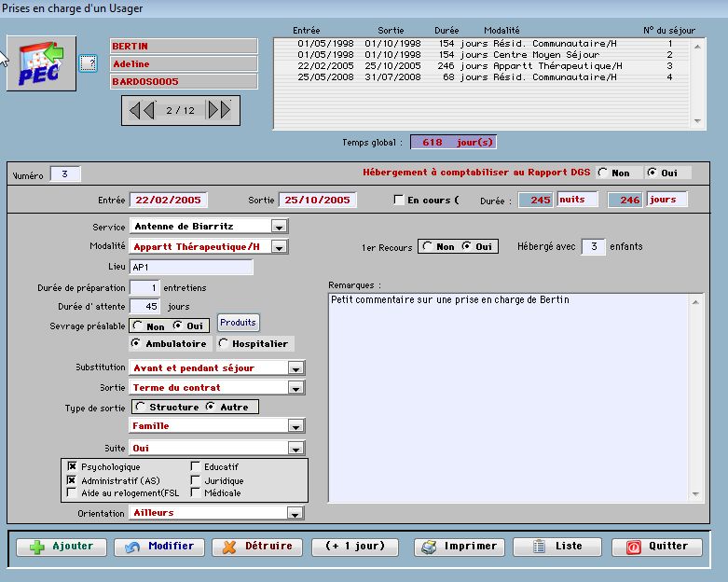Check the Aide au relogement checkbox
Image resolution: width=728 pixels, height=582 pixels.
[72, 492]
